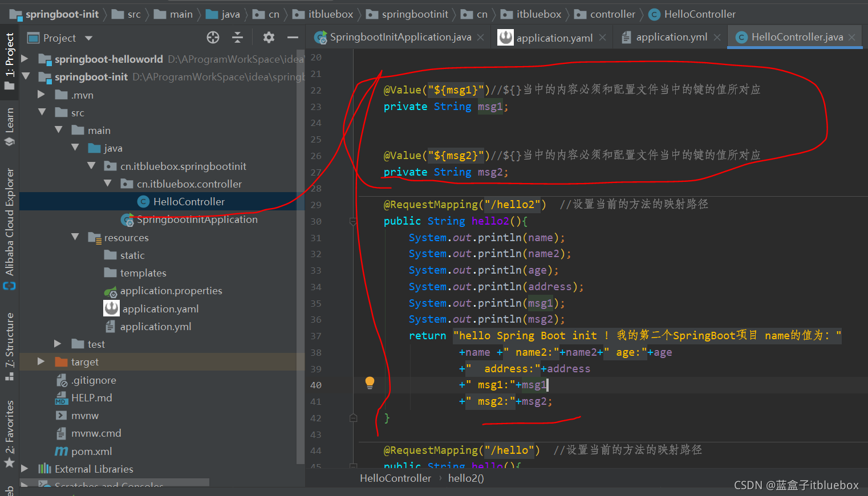Viewport: 868px width, 496px height.
Task: Collapse the resources folder
Action: click(75, 237)
